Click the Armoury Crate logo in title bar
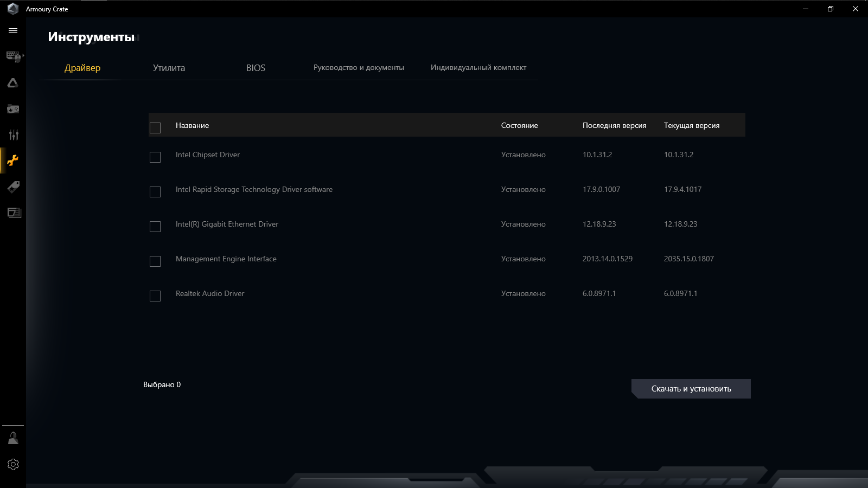 (x=13, y=9)
